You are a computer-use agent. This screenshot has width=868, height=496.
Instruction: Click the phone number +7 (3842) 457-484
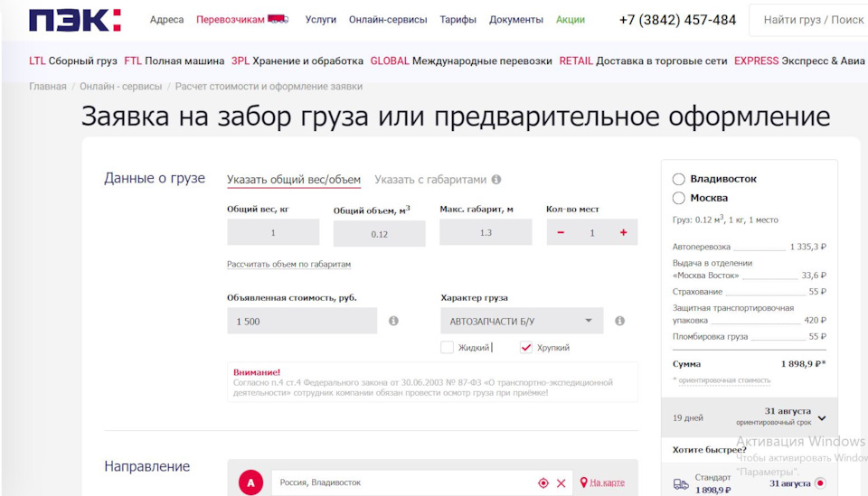tap(677, 20)
